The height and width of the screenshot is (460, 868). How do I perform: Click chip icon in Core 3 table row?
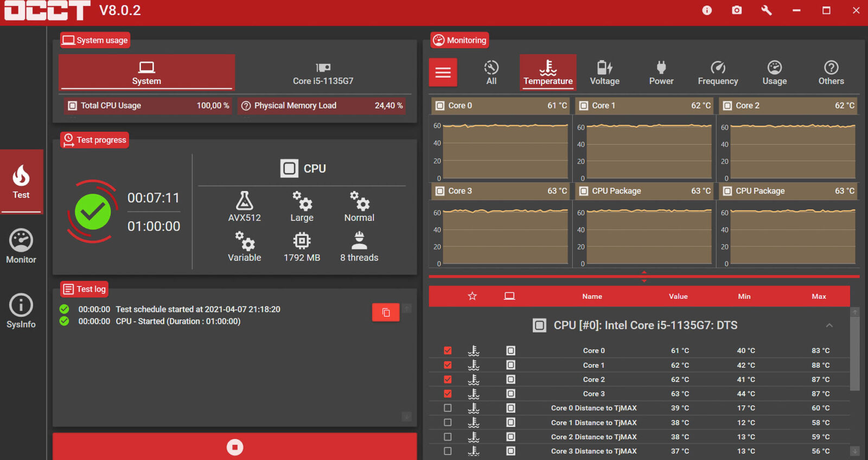click(510, 394)
